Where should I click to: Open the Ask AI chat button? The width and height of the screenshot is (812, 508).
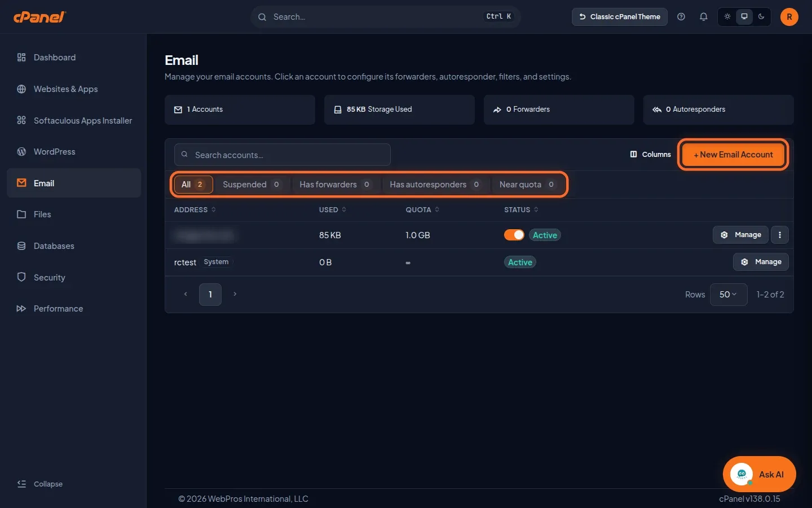point(759,474)
